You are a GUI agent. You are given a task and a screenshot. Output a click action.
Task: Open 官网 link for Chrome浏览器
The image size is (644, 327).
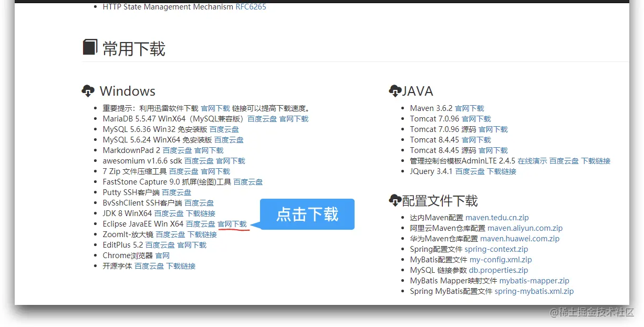(163, 256)
